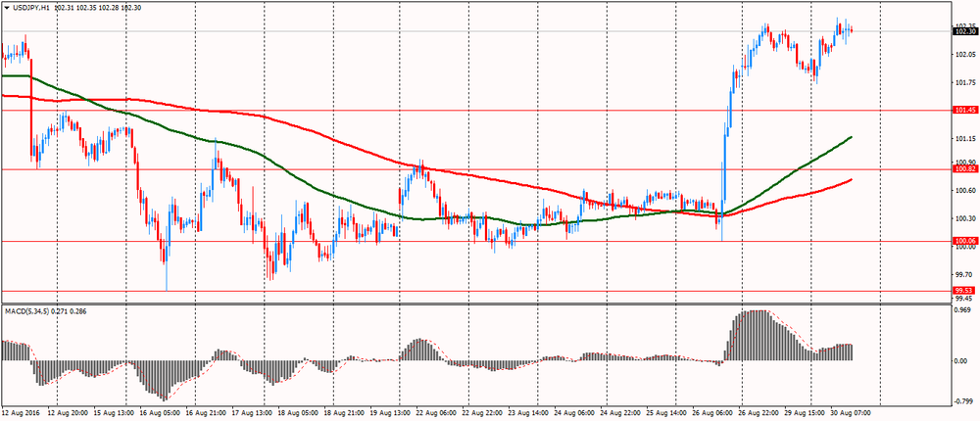980x421 pixels.
Task: Click the 24 Aug 06:00 time label
Action: tap(573, 413)
